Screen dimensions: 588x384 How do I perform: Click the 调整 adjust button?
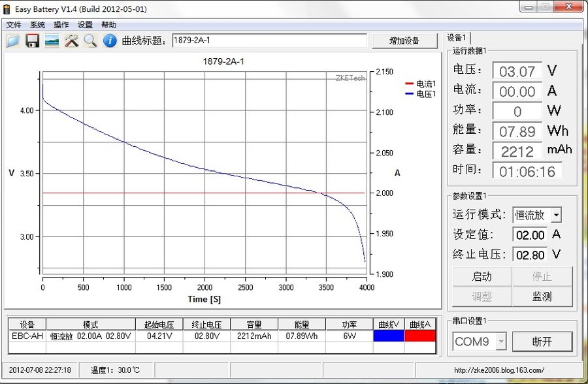[482, 296]
